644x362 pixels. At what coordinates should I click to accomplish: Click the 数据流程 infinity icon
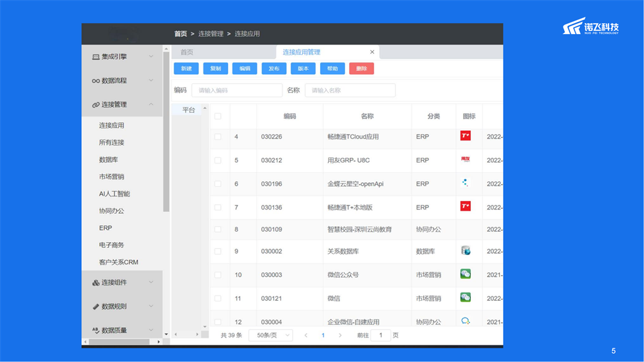[96, 81]
